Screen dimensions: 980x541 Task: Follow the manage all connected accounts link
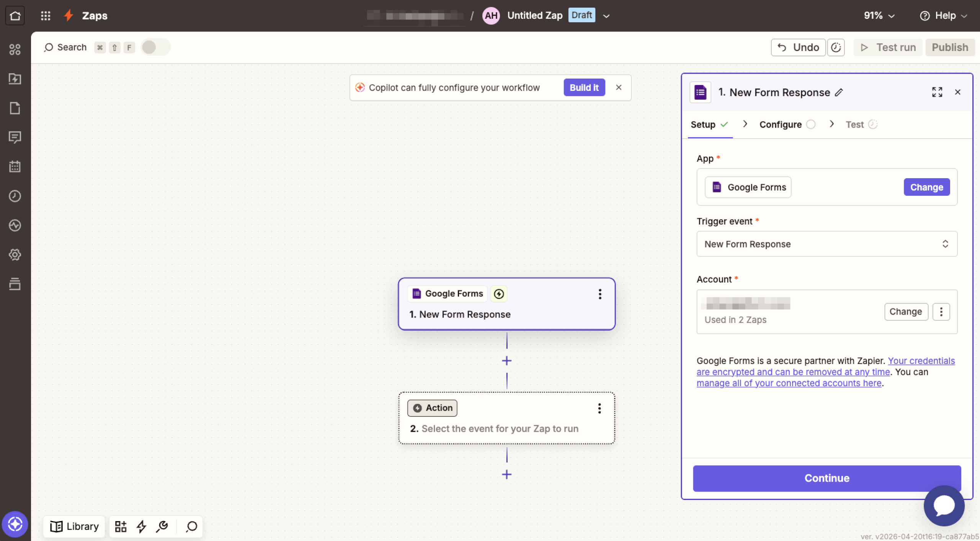tap(789, 383)
